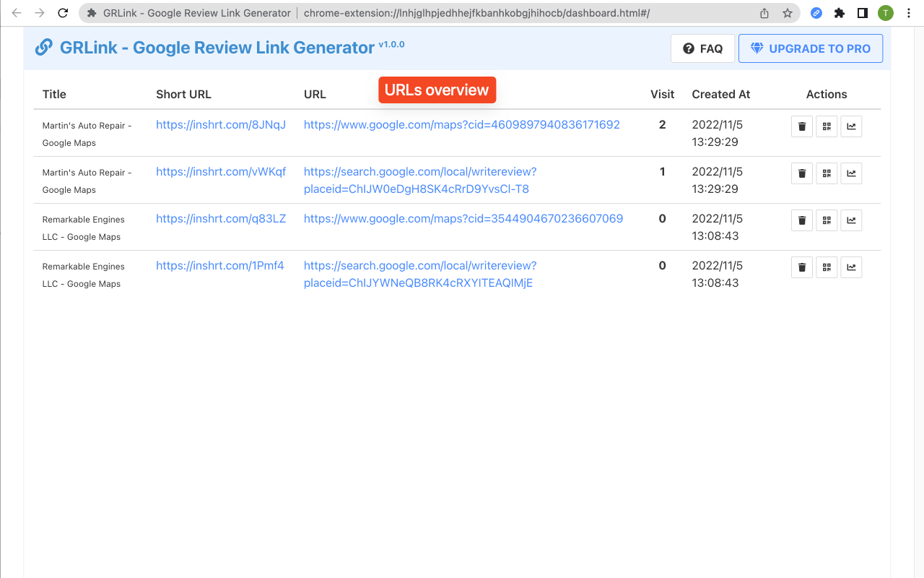
Task: Delete the inshrt.com/8JNqJ row
Action: pyautogui.click(x=802, y=126)
